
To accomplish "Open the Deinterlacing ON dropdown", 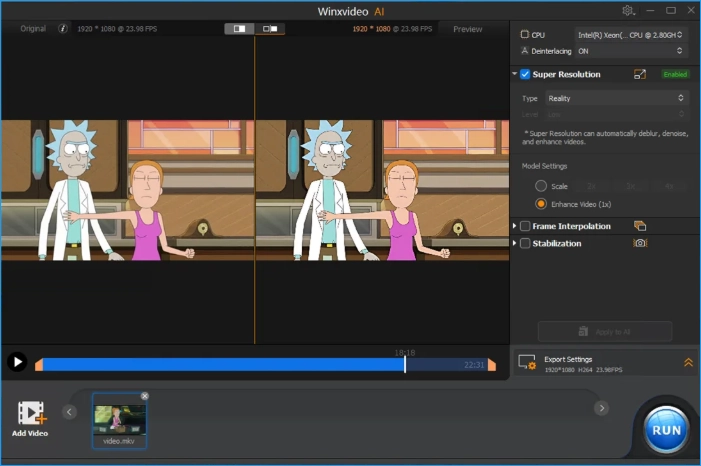I will coord(630,51).
